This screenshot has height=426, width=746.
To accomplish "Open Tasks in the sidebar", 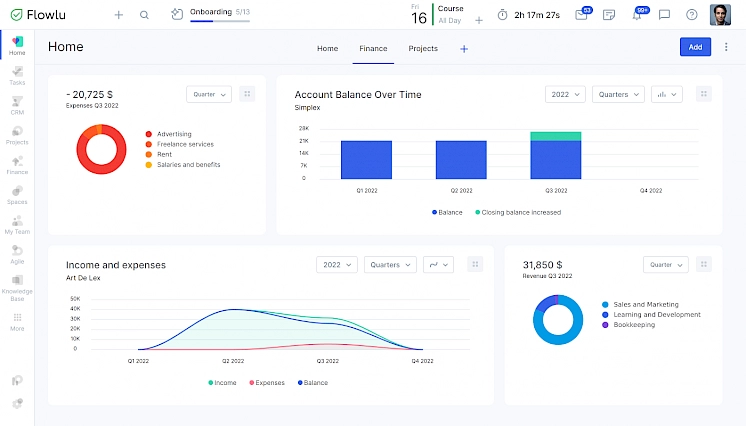I will tap(17, 76).
